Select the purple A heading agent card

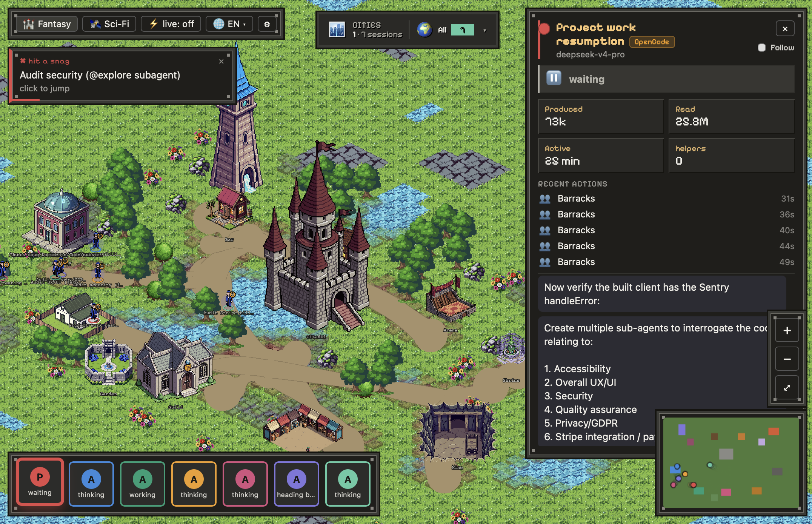coord(296,484)
